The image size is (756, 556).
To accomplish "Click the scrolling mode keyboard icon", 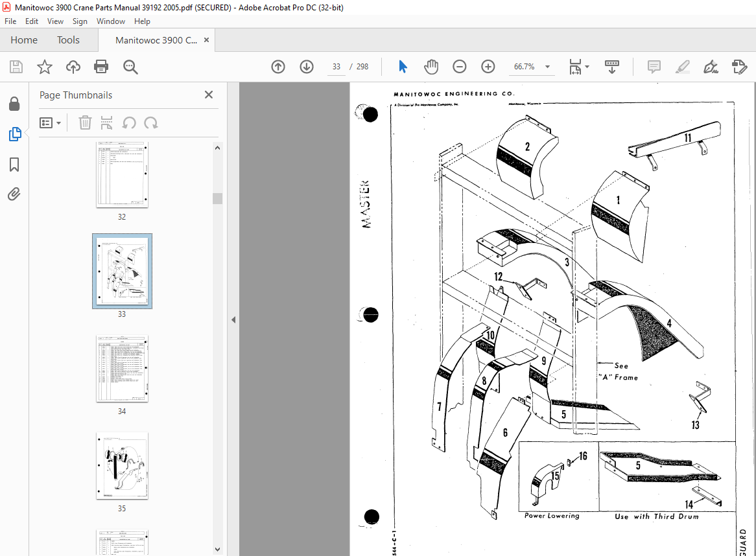I will click(x=612, y=67).
